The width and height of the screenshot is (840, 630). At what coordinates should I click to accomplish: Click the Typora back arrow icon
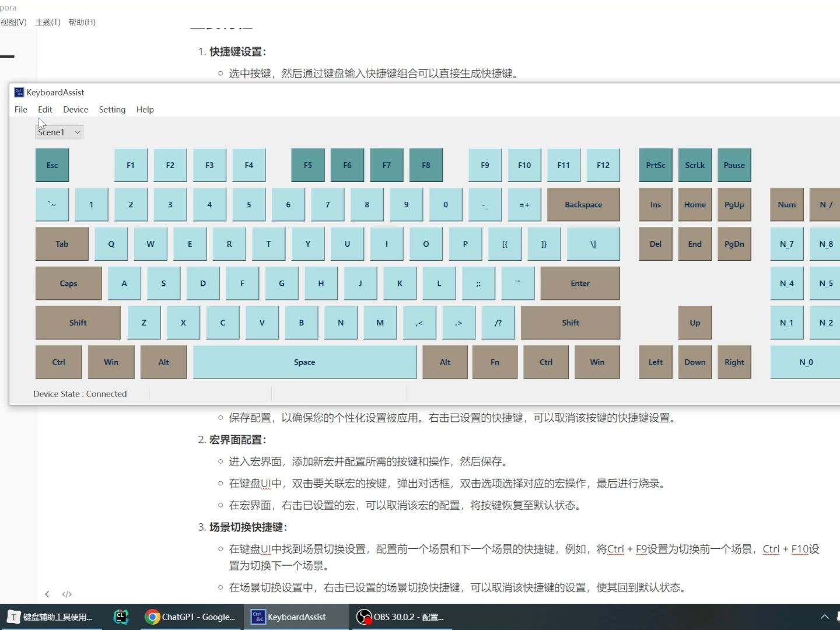(x=47, y=594)
